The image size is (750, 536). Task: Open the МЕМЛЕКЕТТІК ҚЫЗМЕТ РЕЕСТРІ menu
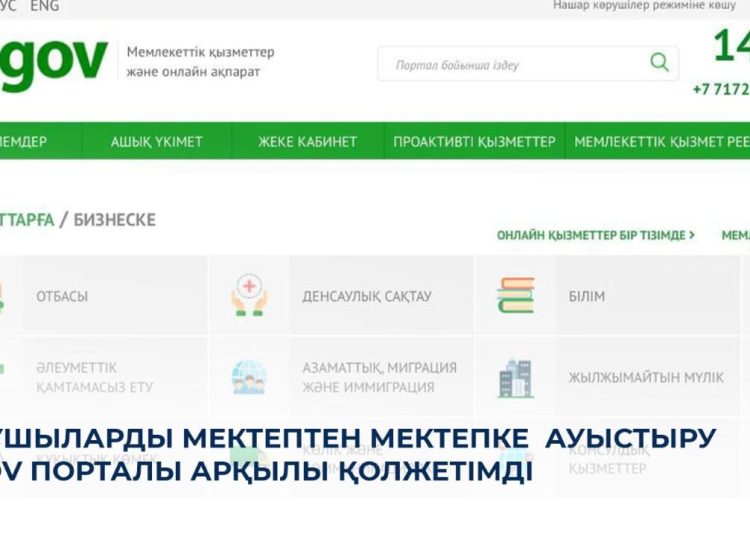662,142
